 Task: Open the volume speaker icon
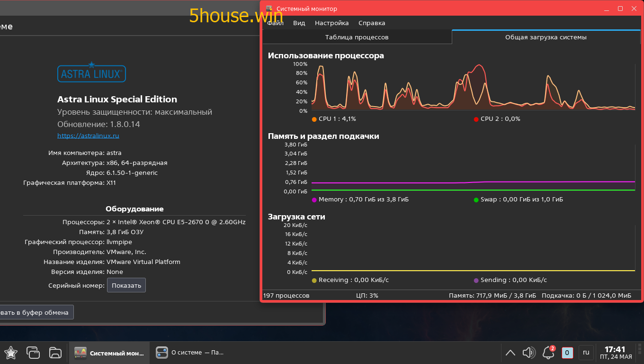[x=529, y=353]
